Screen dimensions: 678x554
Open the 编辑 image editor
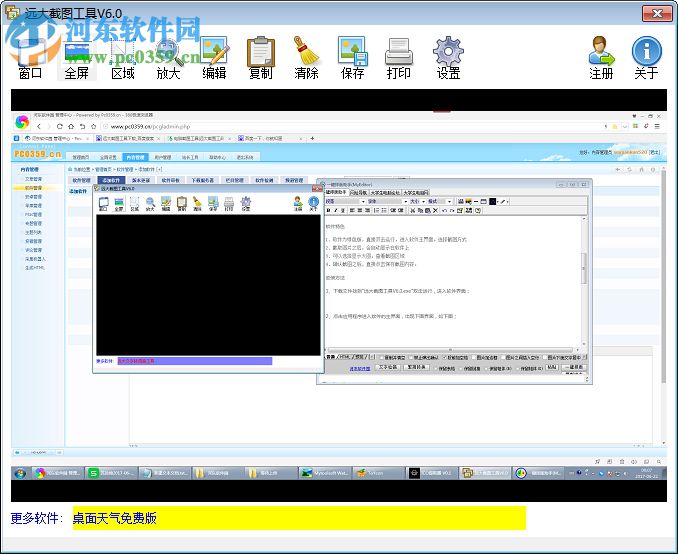[x=214, y=58]
